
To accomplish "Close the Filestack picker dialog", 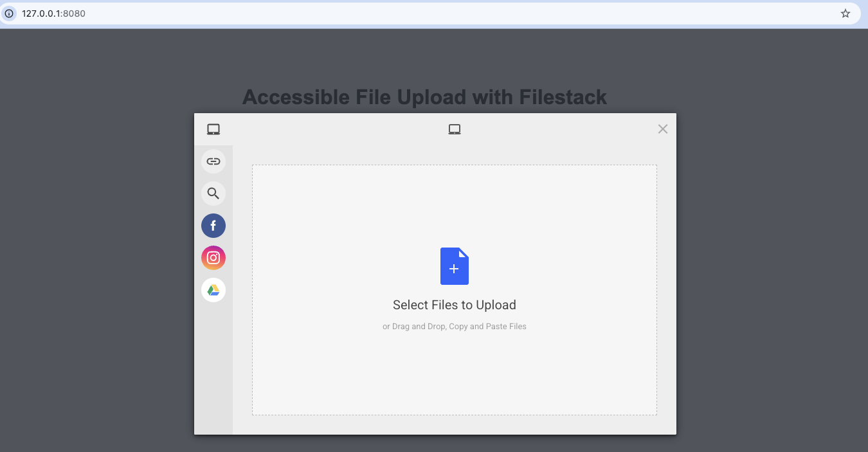I will tap(663, 129).
